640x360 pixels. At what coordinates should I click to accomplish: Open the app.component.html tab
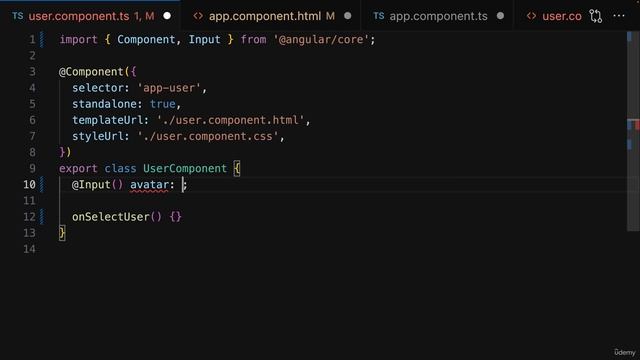(271, 16)
